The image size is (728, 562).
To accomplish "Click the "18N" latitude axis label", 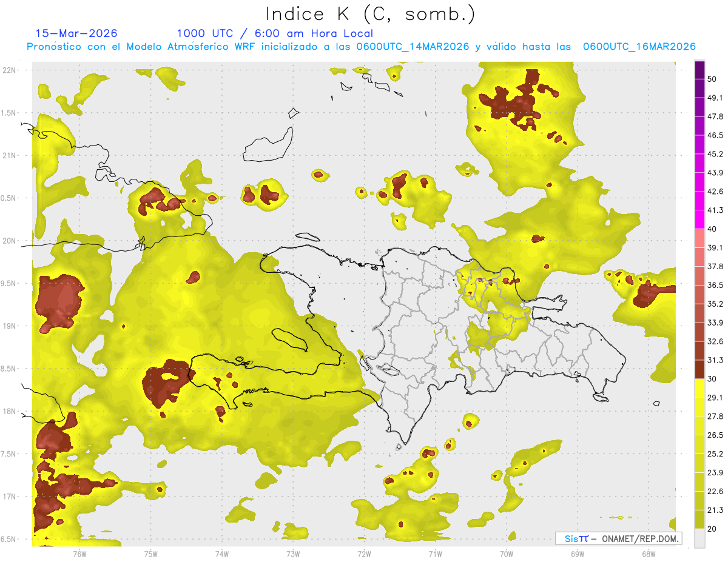I will tap(9, 411).
